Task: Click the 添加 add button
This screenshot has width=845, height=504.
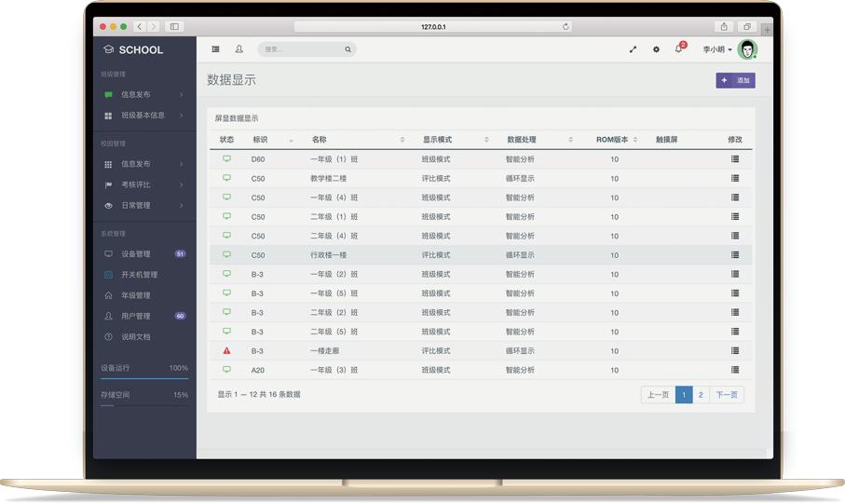Action: pos(735,80)
